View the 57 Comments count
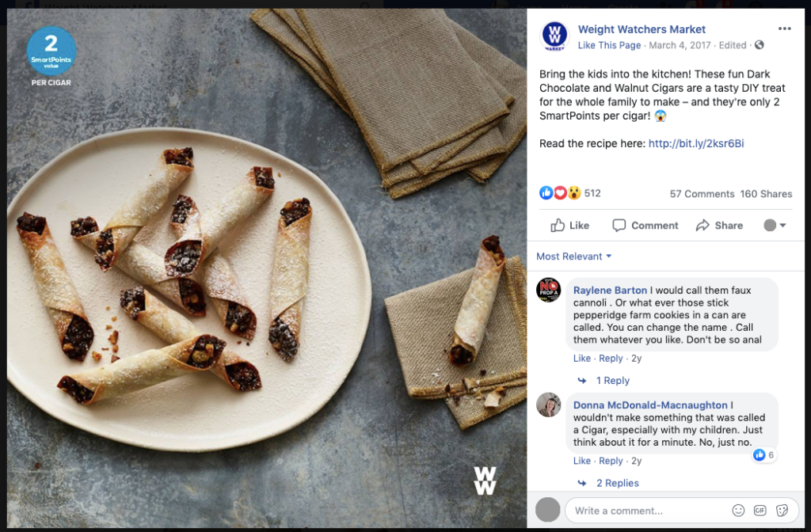This screenshot has height=532, width=811. point(702,194)
